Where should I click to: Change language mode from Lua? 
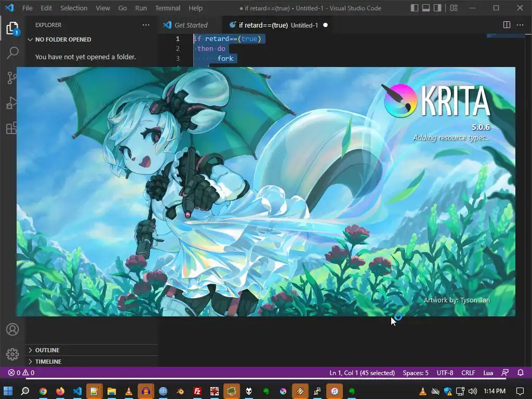pos(488,373)
